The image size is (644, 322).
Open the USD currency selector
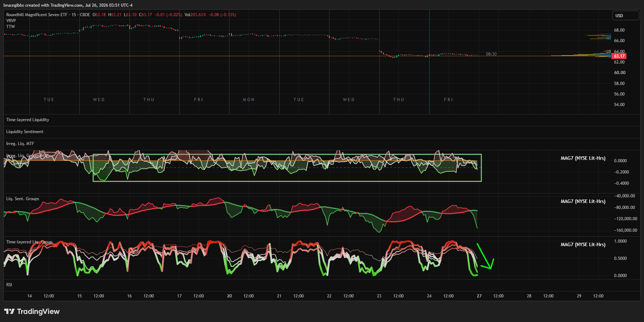(626, 15)
